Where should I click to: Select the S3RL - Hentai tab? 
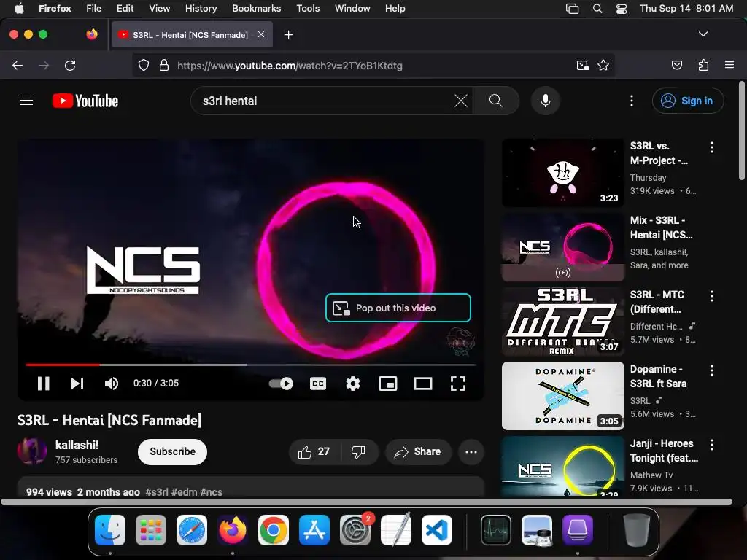pos(192,35)
